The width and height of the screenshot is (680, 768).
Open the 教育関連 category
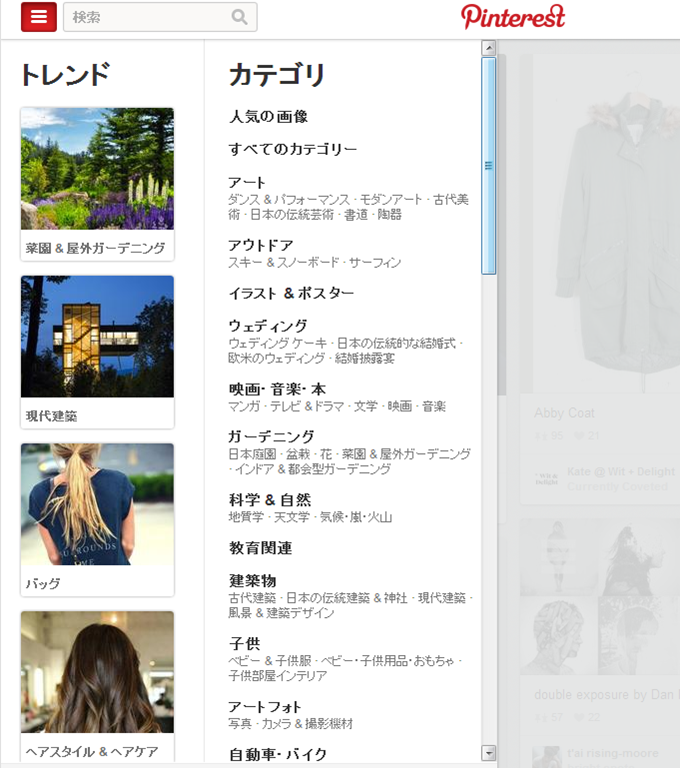[x=260, y=548]
